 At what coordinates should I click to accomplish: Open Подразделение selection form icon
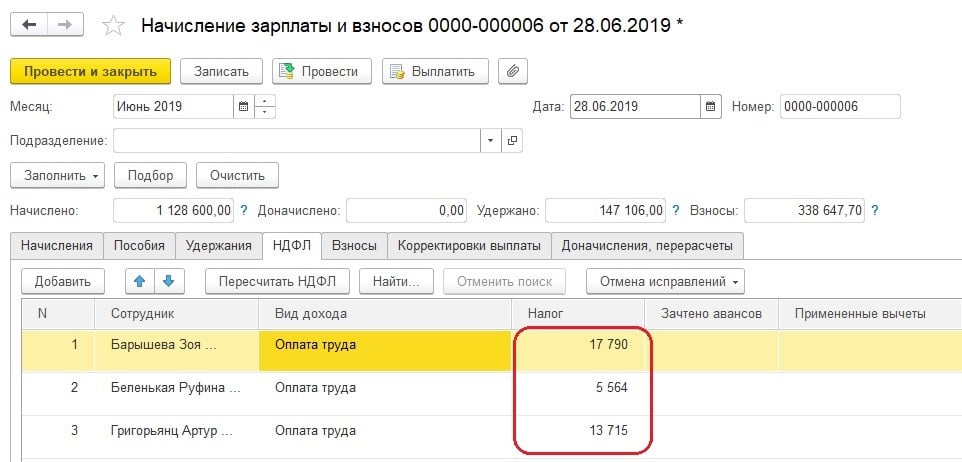coord(512,141)
